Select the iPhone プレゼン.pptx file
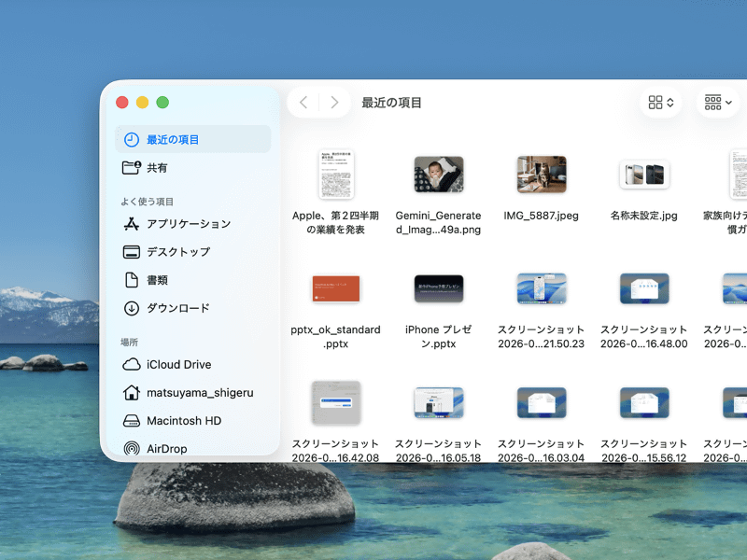 (x=439, y=288)
